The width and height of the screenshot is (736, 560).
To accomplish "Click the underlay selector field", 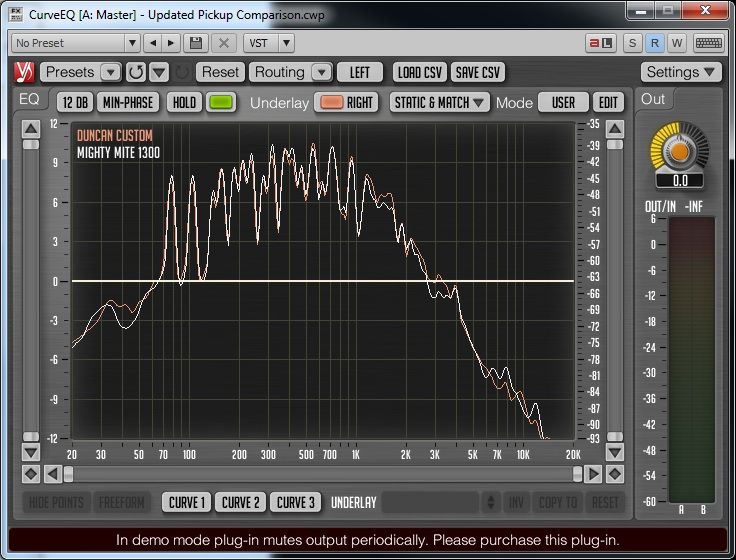I will 430,502.
